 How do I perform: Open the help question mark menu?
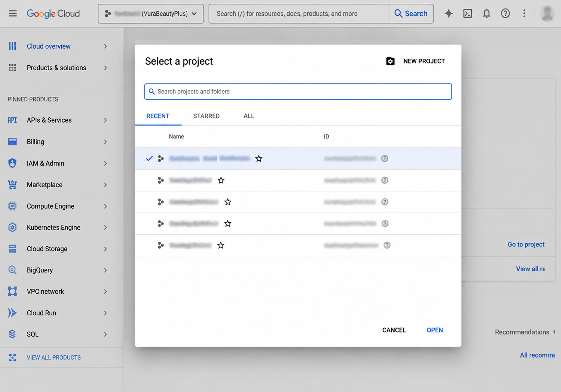pyautogui.click(x=505, y=13)
